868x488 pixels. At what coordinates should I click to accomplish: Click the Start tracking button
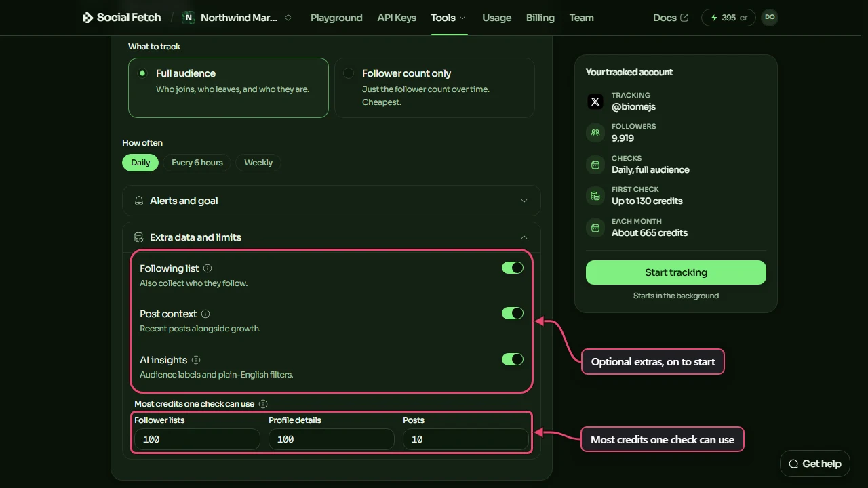[x=676, y=272]
